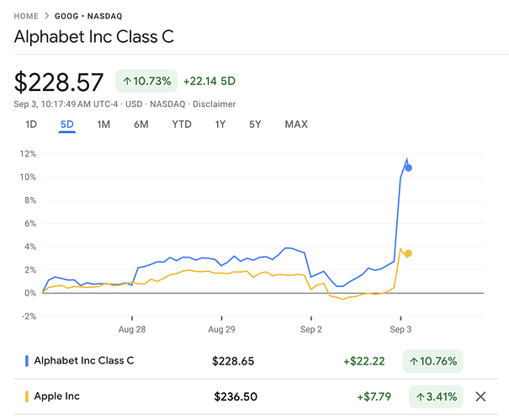Select the 1Y time range
The image size is (509, 420).
point(220,125)
